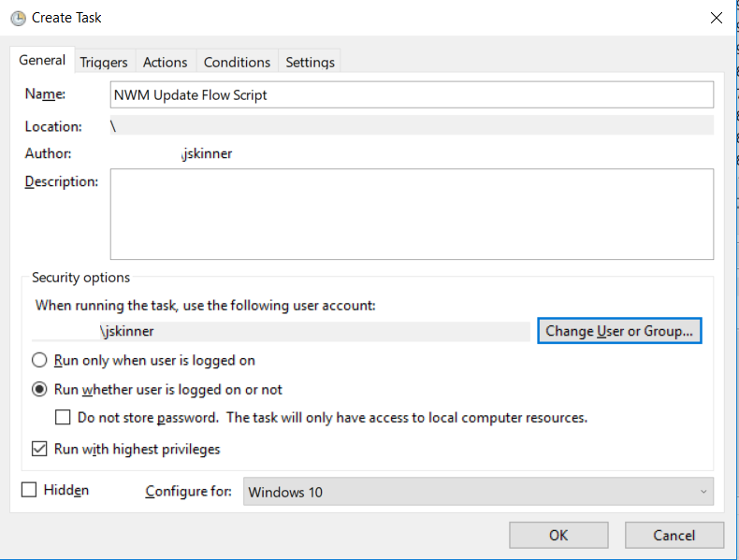Select Run only when user is logged on
This screenshot has height=560, width=739.
pyautogui.click(x=39, y=360)
